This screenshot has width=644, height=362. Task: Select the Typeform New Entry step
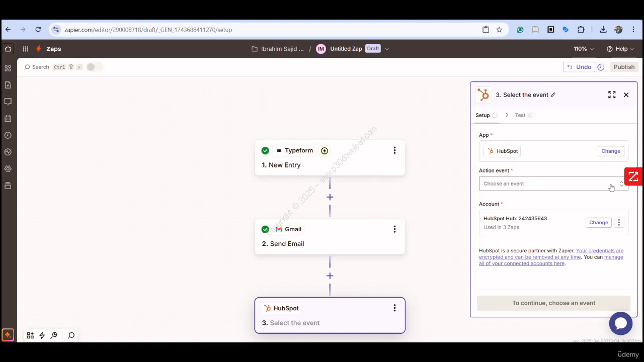click(330, 158)
